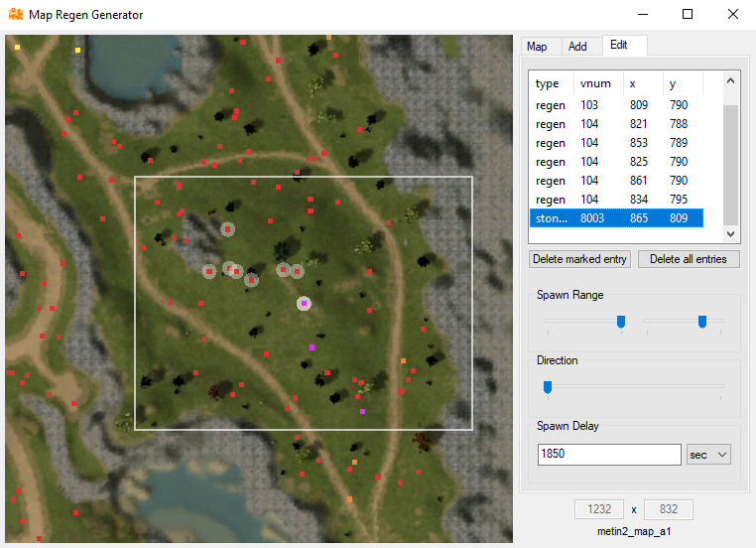Click the Delete all entries button

click(689, 259)
